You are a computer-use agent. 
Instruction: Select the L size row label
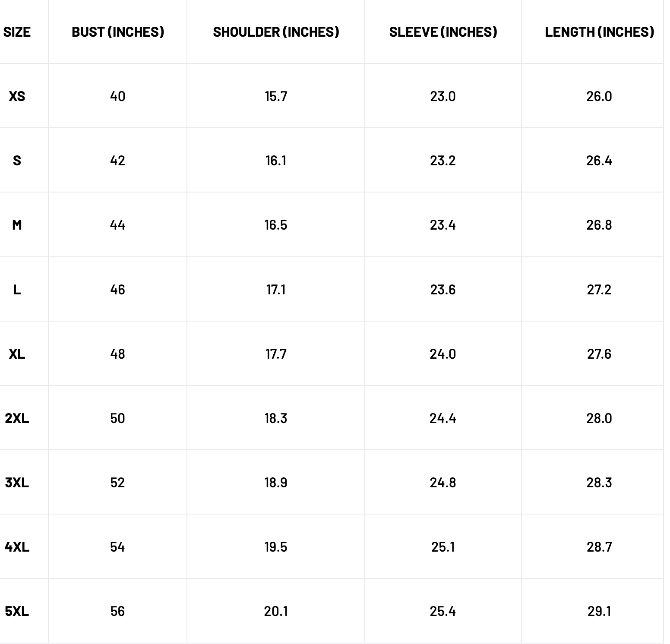click(17, 290)
